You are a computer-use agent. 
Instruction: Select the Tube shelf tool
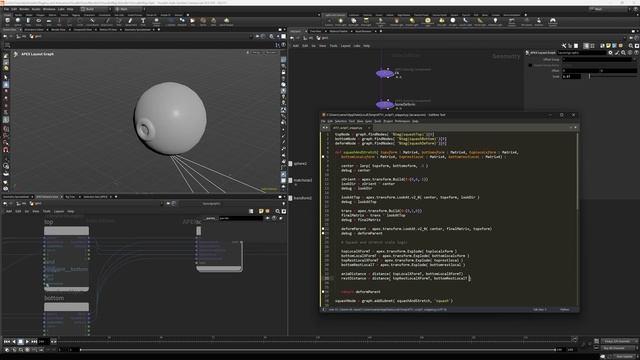click(x=28, y=21)
